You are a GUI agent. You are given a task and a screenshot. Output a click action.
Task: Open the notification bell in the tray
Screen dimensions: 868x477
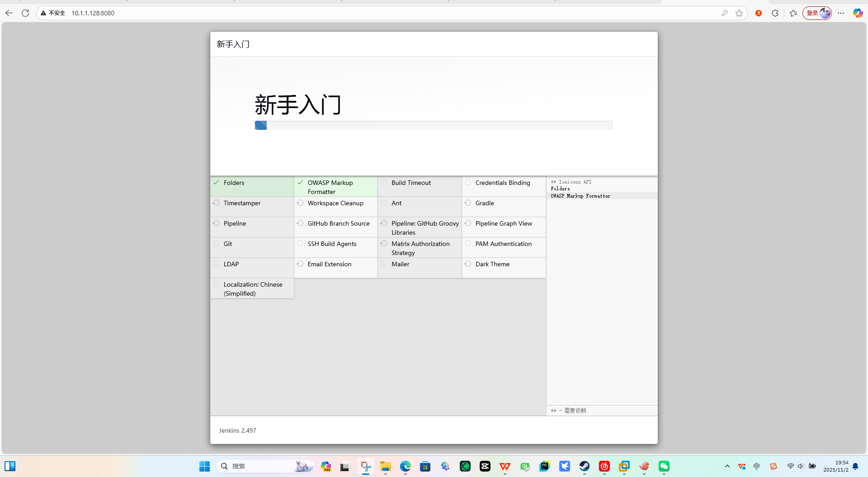(855, 466)
